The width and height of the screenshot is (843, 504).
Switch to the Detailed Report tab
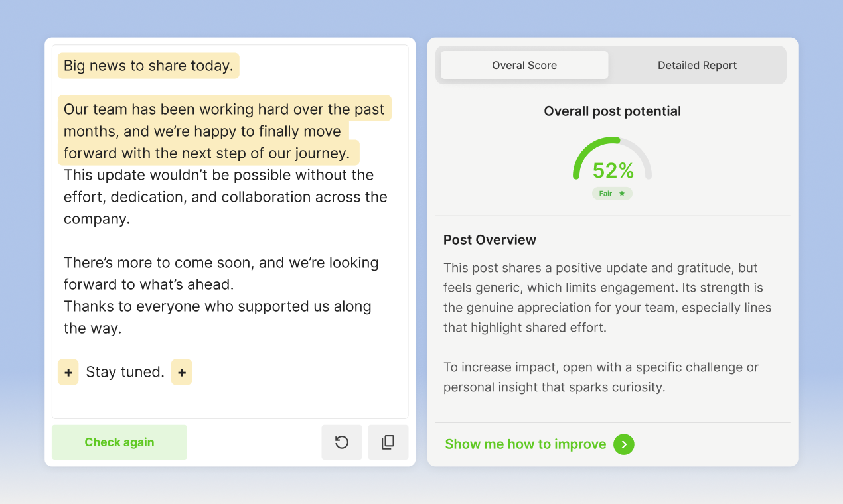pyautogui.click(x=697, y=65)
